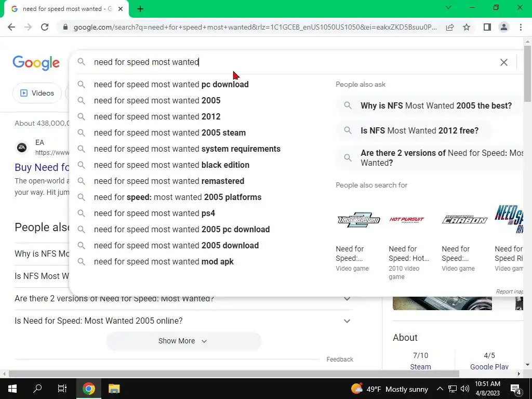Click the vertical scrollbar thumb
The height and width of the screenshot is (399, 532).
pos(527,73)
